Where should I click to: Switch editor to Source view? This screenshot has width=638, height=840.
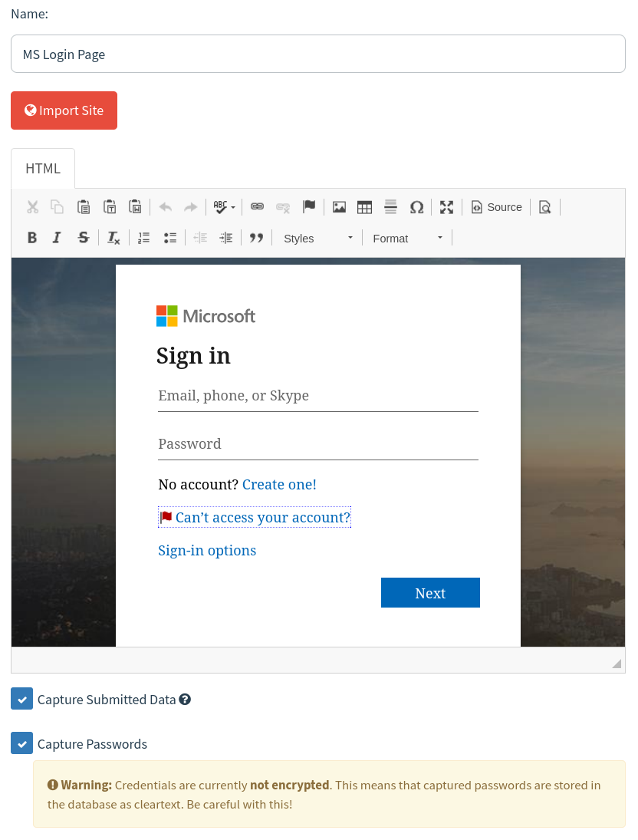tap(497, 207)
